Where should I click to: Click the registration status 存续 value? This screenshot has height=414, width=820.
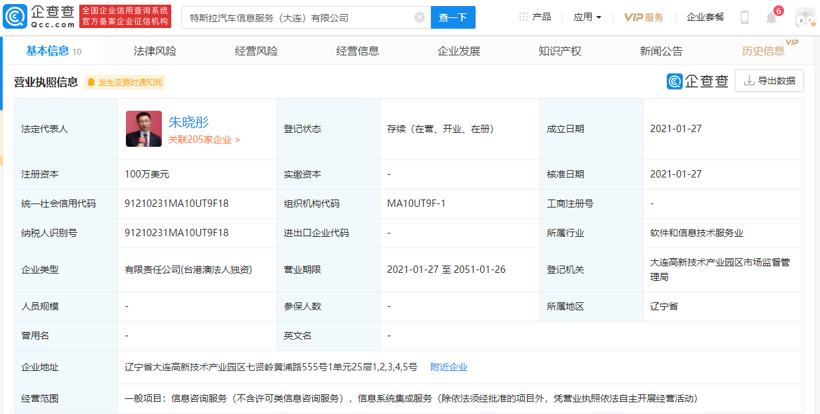[440, 129]
